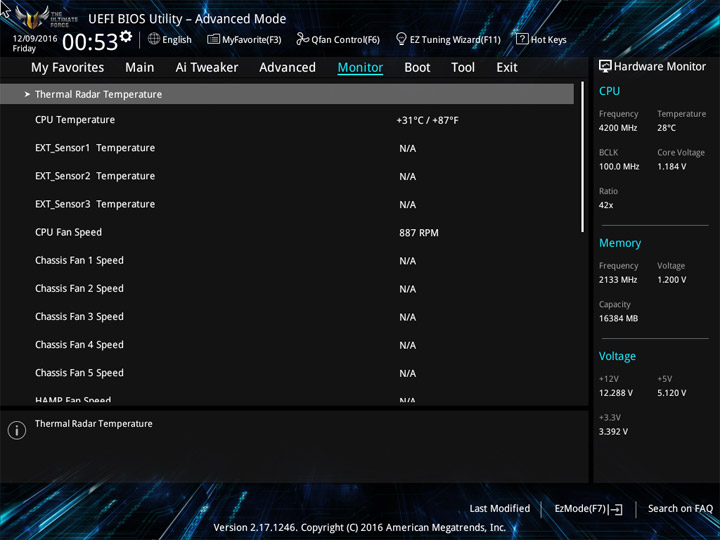
Task: Click the globe language icon
Action: coord(154,39)
